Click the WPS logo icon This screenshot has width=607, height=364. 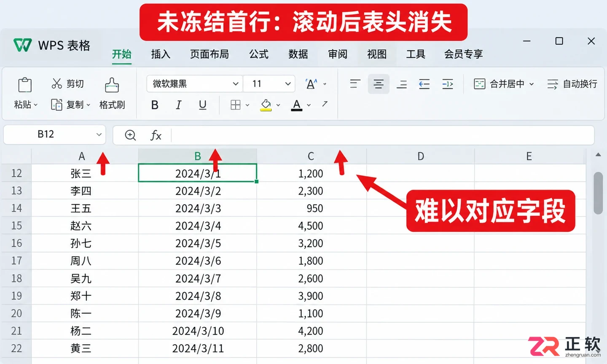point(23,45)
